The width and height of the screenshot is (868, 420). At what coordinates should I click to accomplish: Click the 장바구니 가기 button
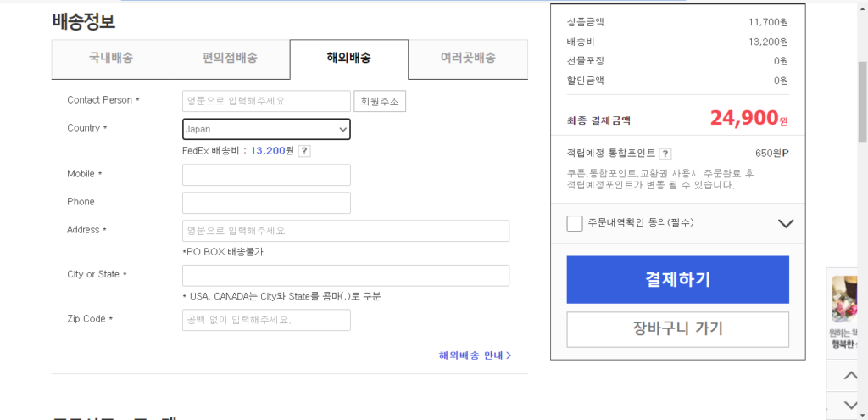677,329
